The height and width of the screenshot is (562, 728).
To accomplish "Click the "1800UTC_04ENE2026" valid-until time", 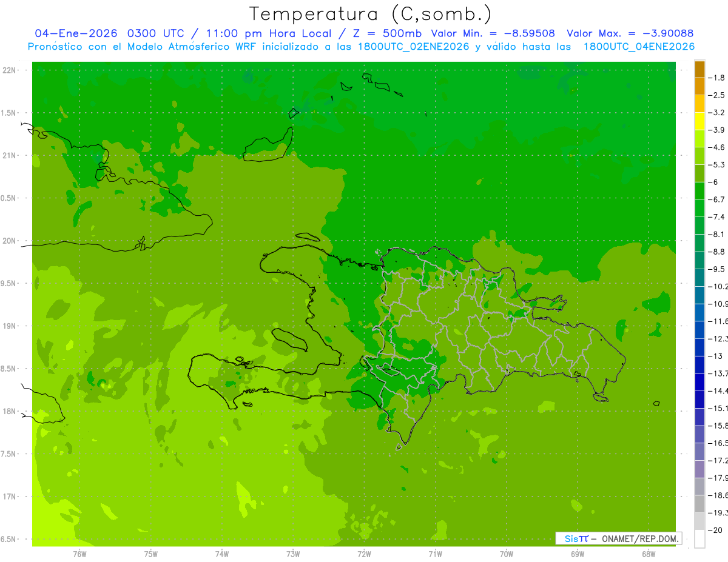I will coord(638,47).
